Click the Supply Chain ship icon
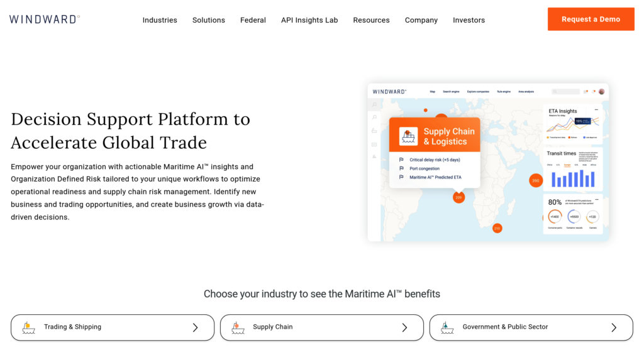Screen dimensions: 644x362 238,327
